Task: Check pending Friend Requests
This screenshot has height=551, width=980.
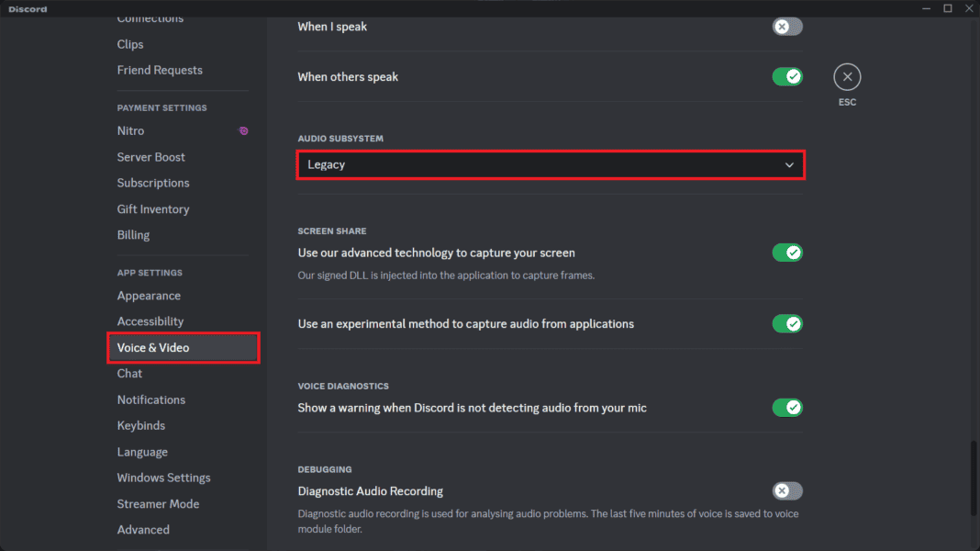Action: coord(160,70)
